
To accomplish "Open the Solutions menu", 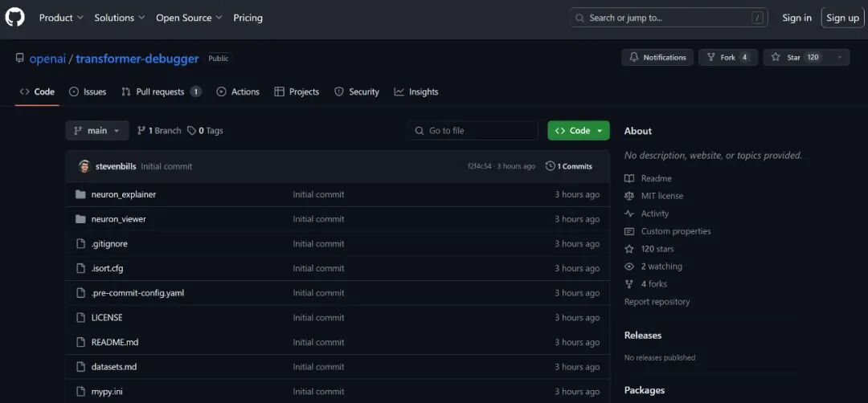I will [120, 18].
